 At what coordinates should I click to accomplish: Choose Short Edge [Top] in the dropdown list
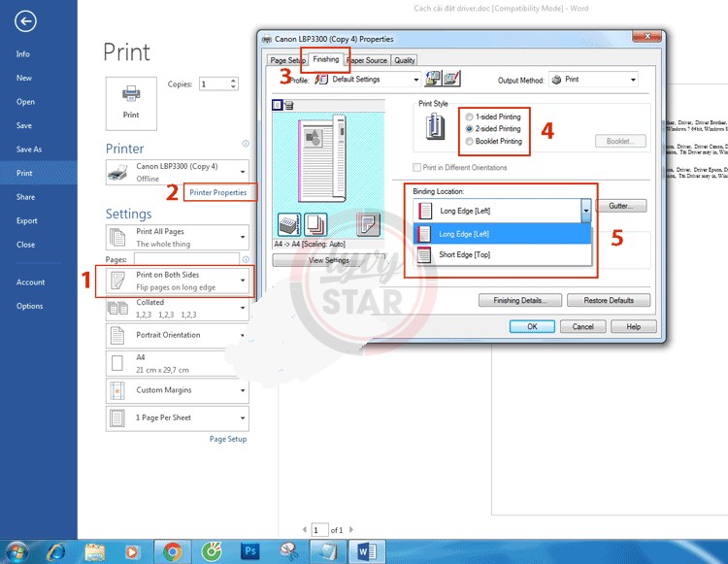tap(502, 254)
